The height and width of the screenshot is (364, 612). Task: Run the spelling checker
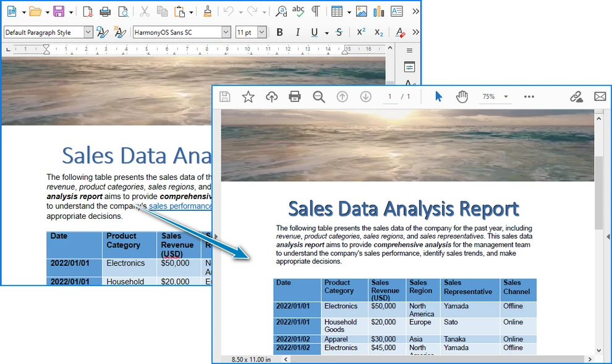tap(299, 12)
